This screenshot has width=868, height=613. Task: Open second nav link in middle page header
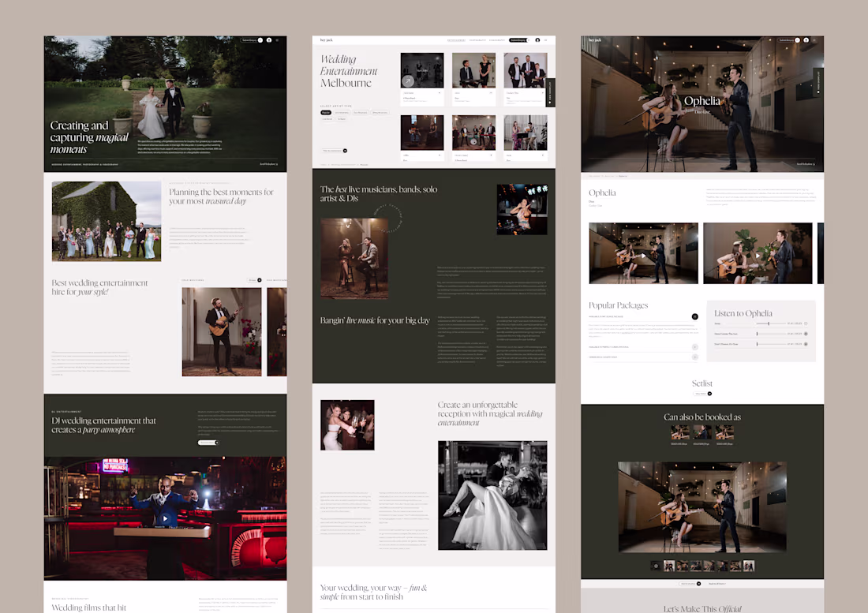(x=477, y=39)
